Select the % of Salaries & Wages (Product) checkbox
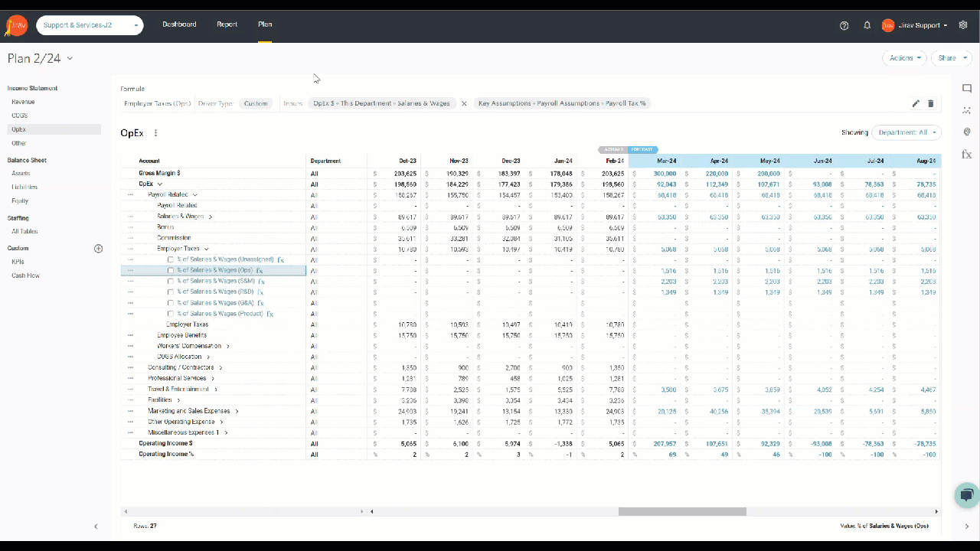Viewport: 980px width, 551px height. (171, 314)
